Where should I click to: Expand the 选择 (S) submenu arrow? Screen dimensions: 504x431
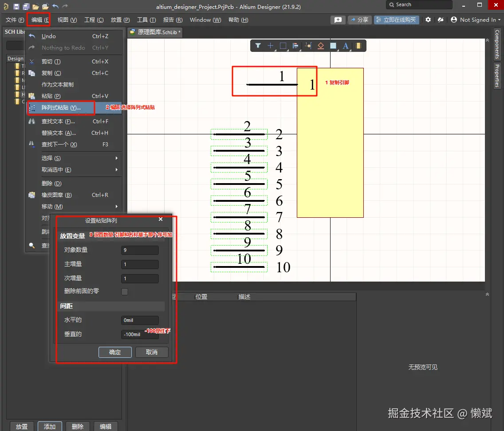[x=116, y=158]
